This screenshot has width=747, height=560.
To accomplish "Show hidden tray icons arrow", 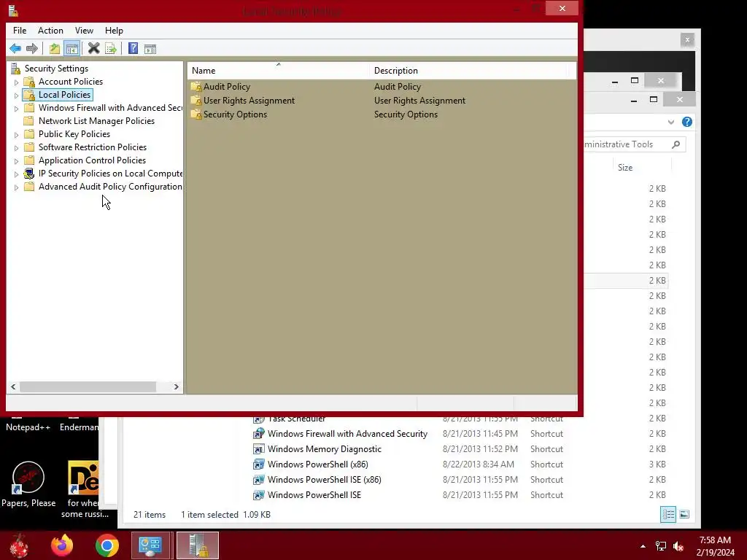I will coord(643,546).
